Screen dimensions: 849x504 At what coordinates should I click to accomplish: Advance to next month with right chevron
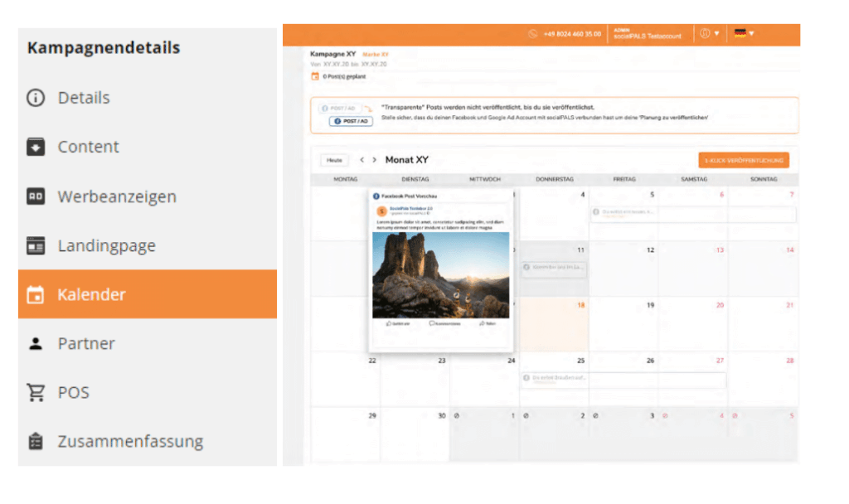(375, 159)
